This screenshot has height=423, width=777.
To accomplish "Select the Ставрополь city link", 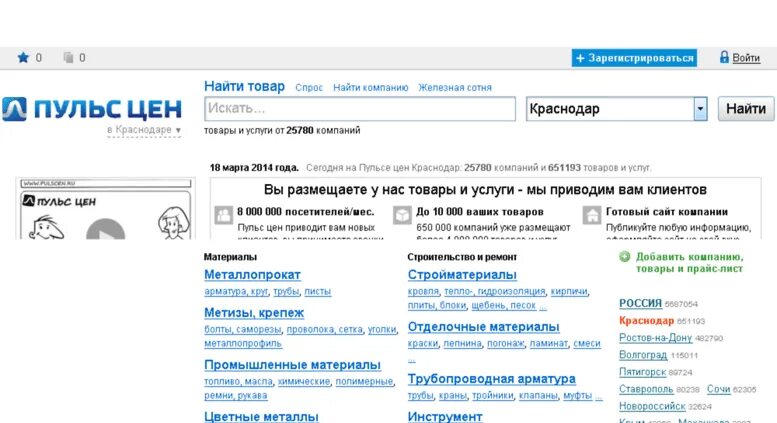I will (x=646, y=389).
